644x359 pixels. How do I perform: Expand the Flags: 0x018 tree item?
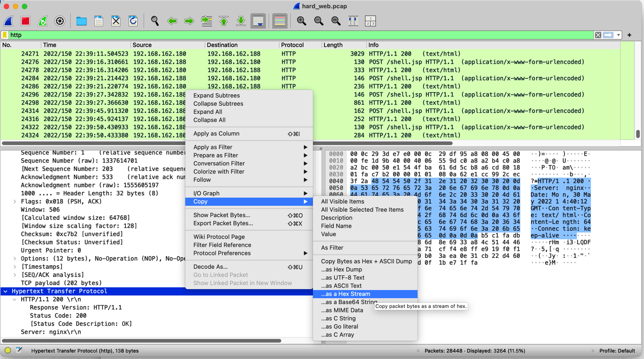(15, 202)
